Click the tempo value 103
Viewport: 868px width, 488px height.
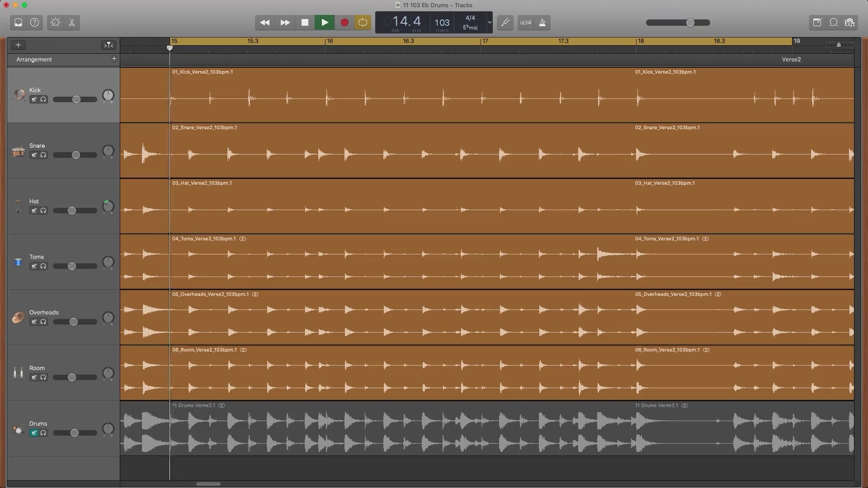442,23
